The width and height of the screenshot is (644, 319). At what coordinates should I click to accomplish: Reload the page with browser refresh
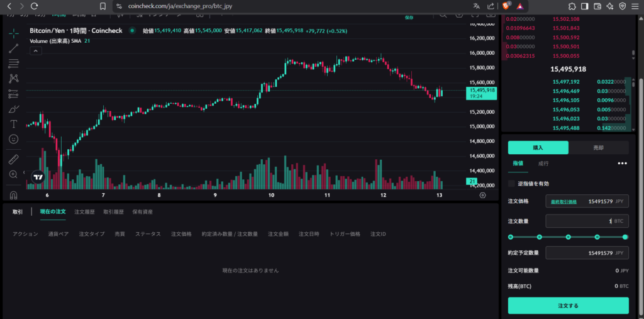click(x=35, y=6)
